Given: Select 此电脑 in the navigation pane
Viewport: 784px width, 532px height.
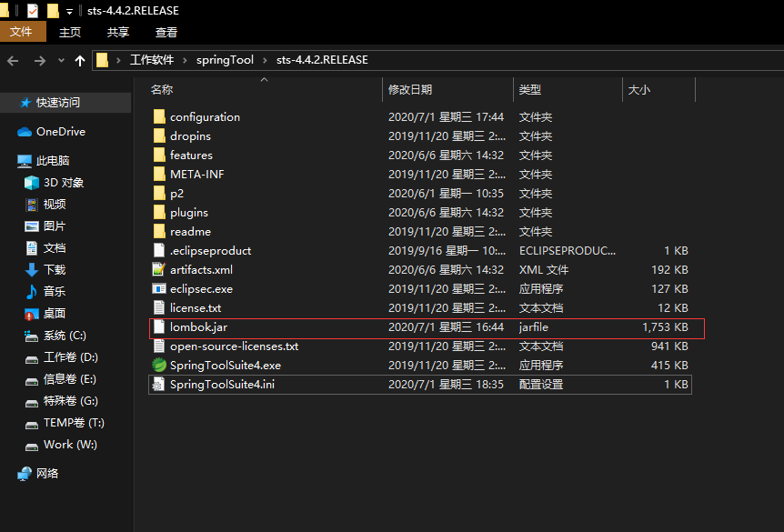Looking at the screenshot, I should click(43, 160).
